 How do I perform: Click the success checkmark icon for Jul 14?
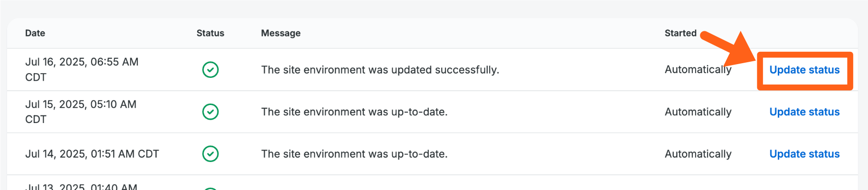[210, 154]
